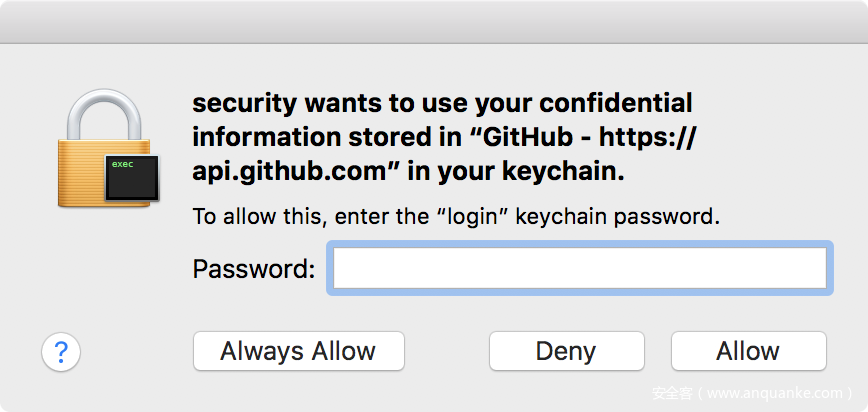Click the "GitHub - https://" text in heading
This screenshot has width=868, height=412.
click(587, 137)
